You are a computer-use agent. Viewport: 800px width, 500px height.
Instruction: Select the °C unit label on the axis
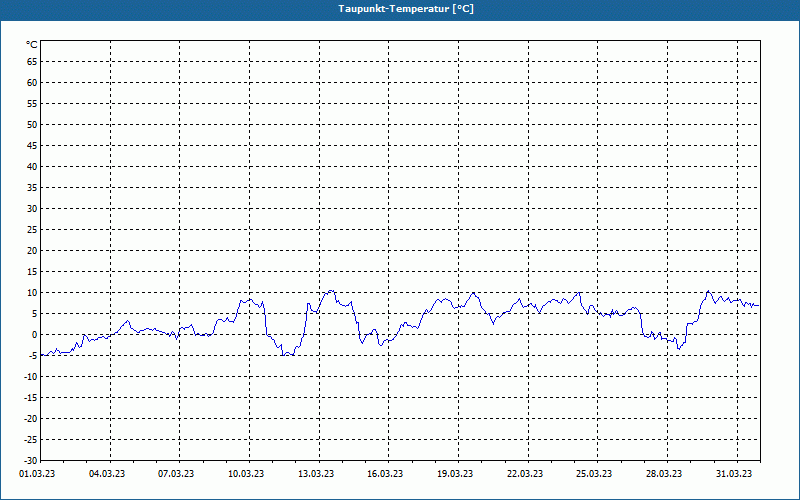click(32, 45)
